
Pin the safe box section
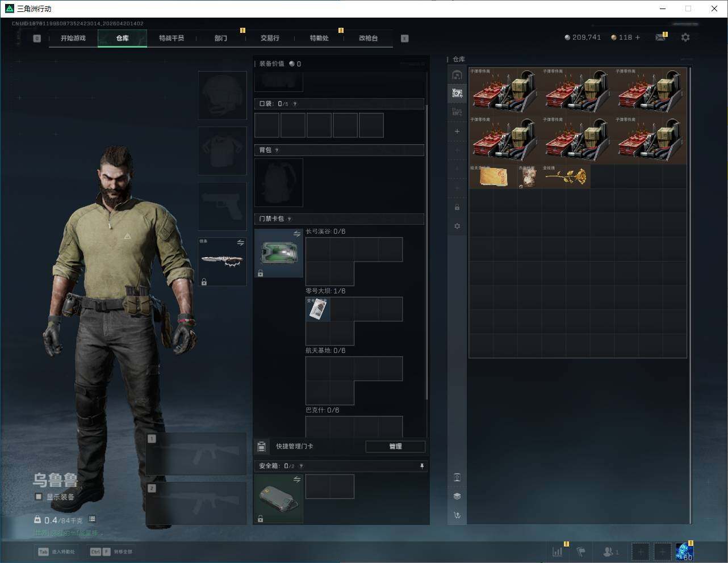point(422,466)
